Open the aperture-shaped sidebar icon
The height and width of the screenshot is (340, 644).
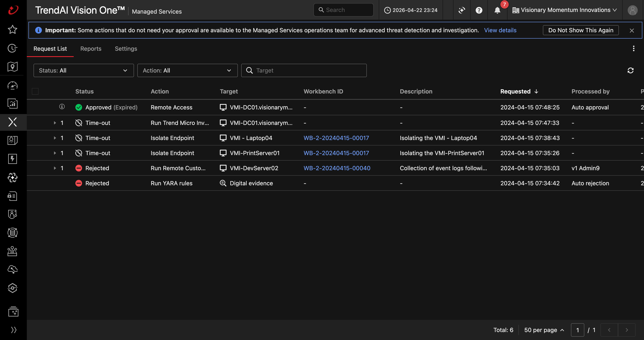click(x=13, y=178)
